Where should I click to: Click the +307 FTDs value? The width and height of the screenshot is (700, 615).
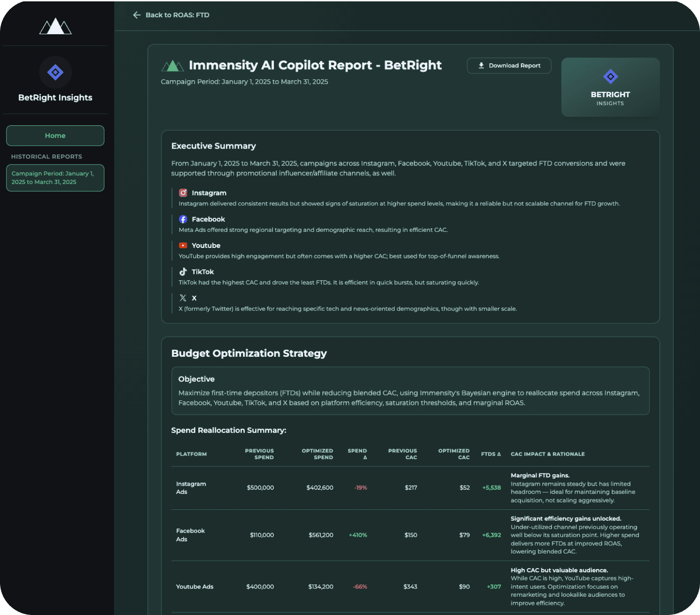(494, 587)
